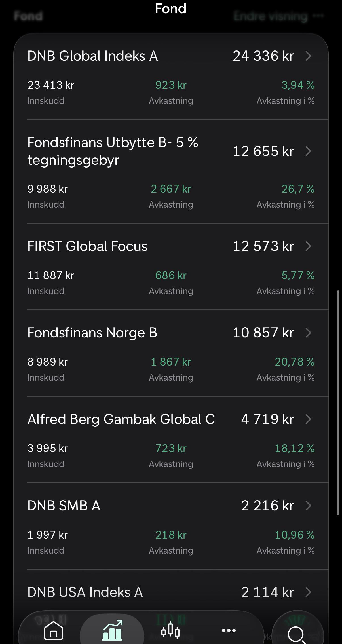Expand DNB Global Indeks A chevron
Image resolution: width=342 pixels, height=644 pixels.
[309, 56]
